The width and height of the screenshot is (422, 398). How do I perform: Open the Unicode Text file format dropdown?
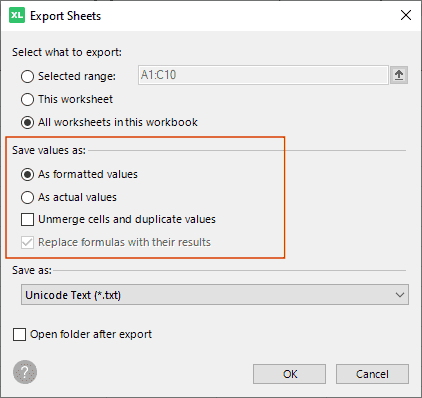215,295
